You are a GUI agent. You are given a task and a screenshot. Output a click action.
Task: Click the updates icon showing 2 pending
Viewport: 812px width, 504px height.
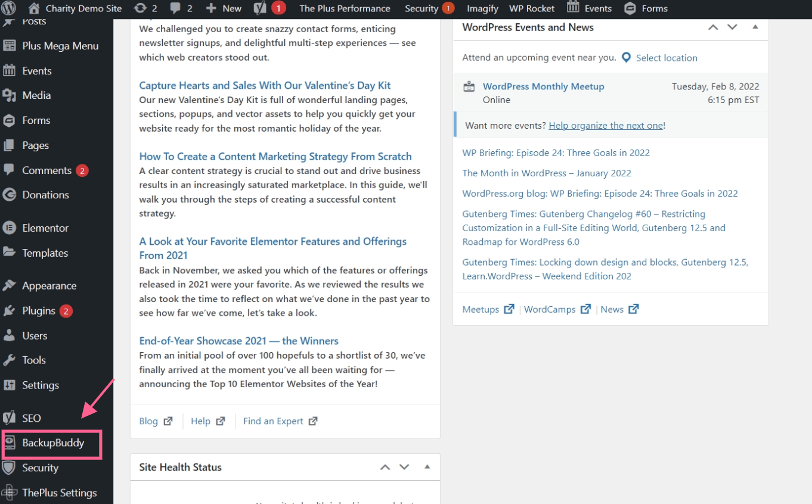[147, 8]
